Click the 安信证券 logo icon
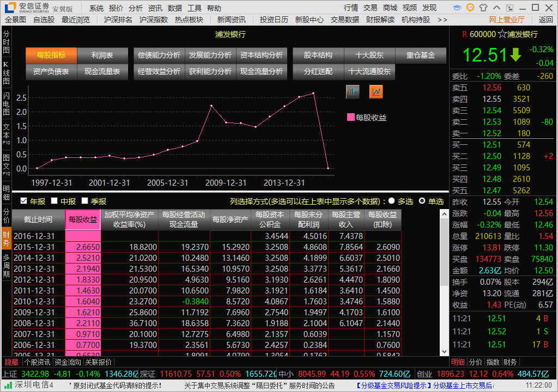Image resolution: width=558 pixels, height=392 pixels. point(10,8)
